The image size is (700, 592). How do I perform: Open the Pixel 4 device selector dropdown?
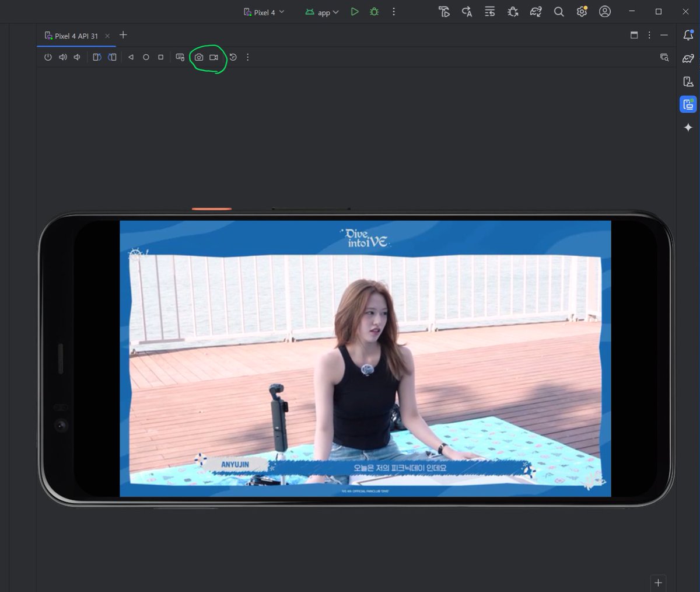(264, 12)
